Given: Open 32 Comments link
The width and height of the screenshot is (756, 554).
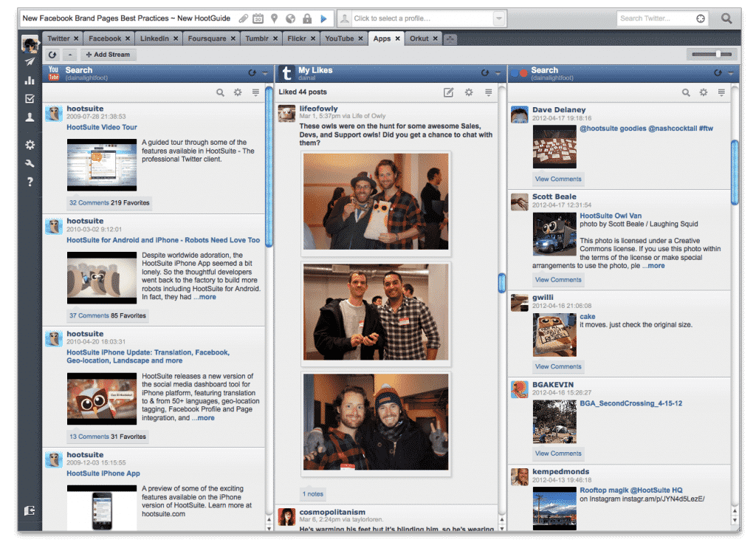Looking at the screenshot, I should coord(89,202).
